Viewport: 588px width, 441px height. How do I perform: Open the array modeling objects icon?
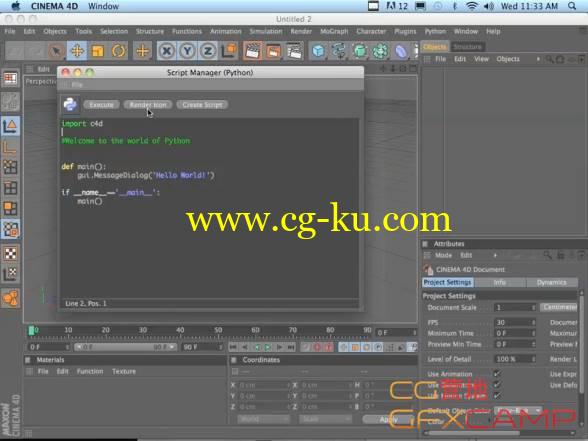click(380, 51)
